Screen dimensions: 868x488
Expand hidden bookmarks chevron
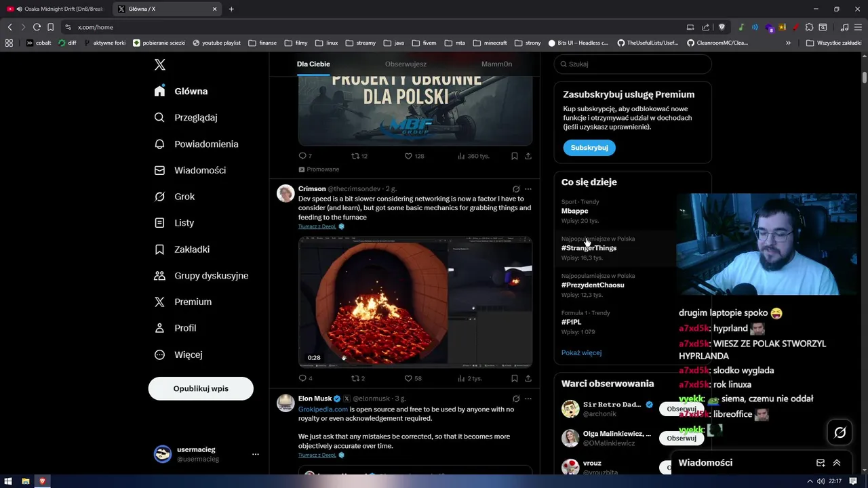(x=788, y=43)
